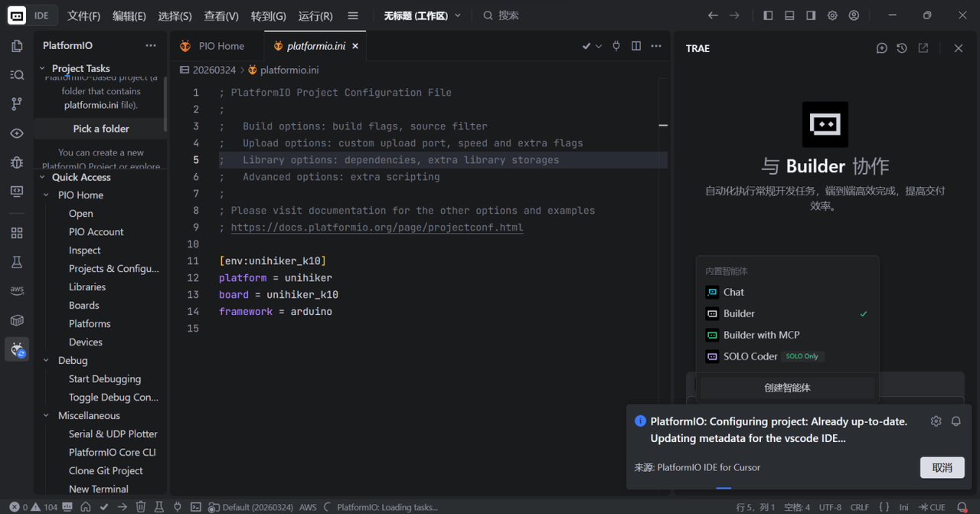Open the 运行(R) menu
This screenshot has height=514, width=980.
tap(315, 15)
